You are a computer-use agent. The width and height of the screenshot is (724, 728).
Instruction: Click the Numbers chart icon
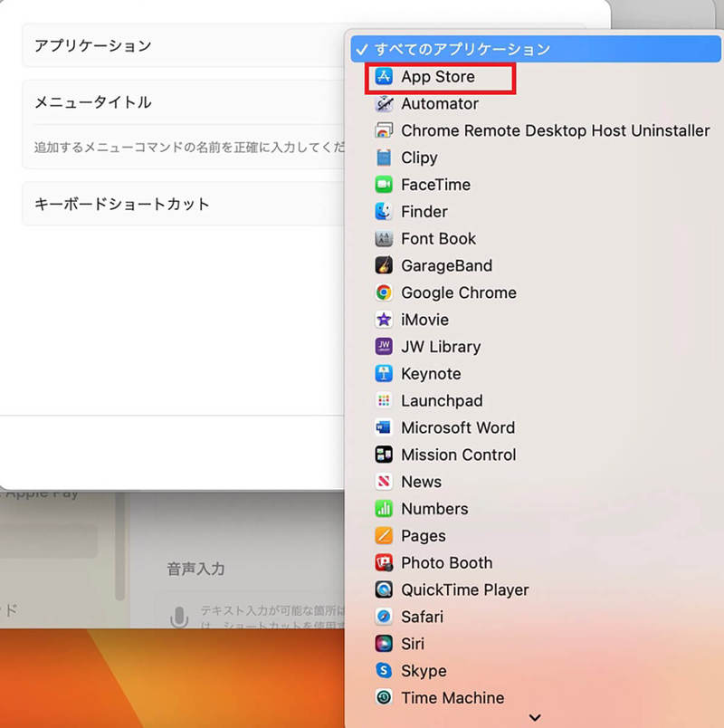click(384, 508)
